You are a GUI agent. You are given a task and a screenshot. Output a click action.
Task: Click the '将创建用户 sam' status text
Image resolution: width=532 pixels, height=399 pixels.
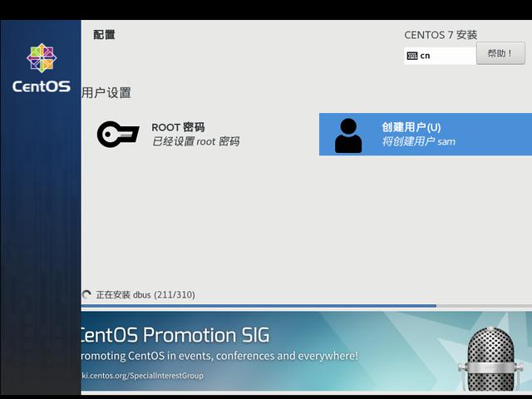[419, 141]
